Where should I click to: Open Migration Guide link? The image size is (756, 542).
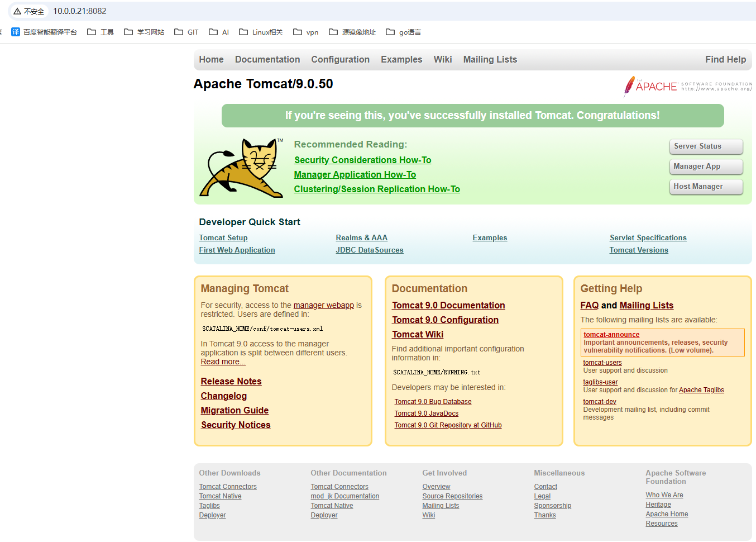[235, 411]
